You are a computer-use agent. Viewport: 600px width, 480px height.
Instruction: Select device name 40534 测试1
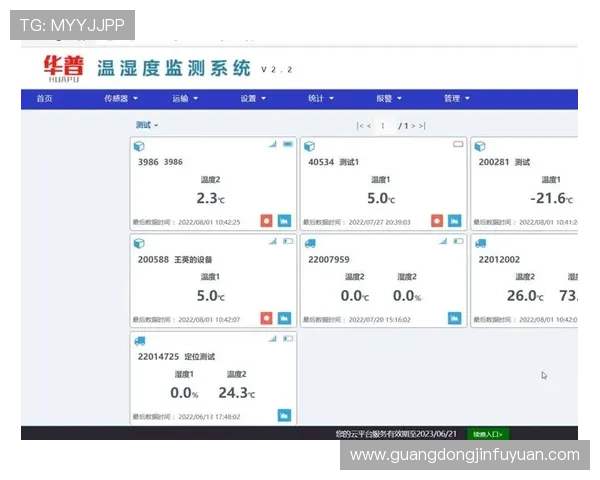point(334,162)
